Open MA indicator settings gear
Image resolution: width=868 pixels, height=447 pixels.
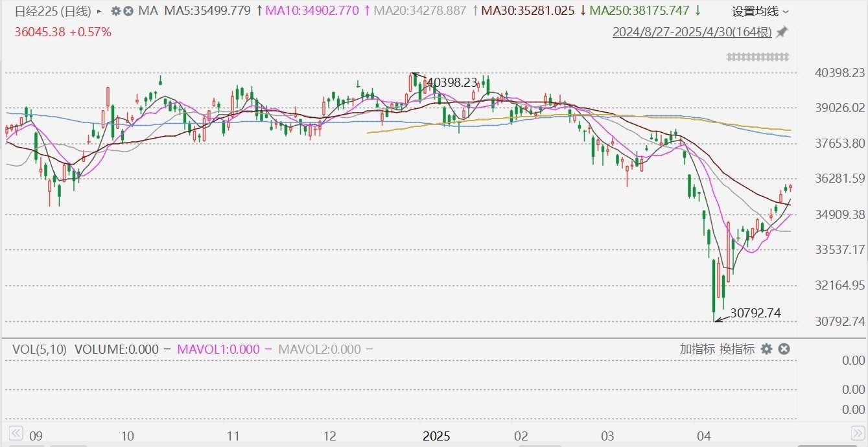coord(115,11)
